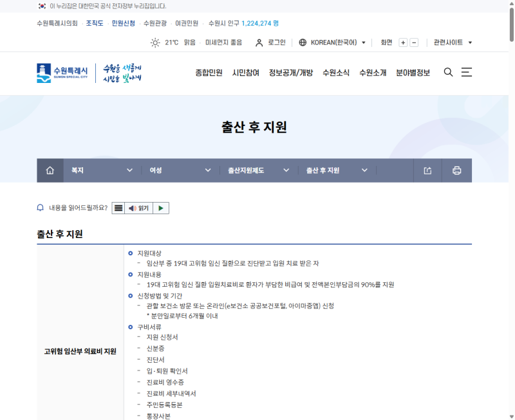Expand the 출산지원제도 breadcrumb dropdown

pos(259,170)
